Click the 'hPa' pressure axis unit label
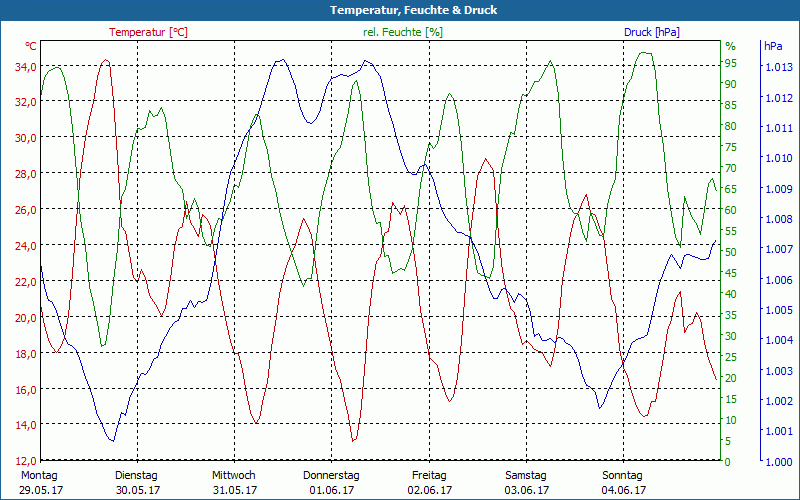Screen dimensions: 800x500 click(x=773, y=46)
